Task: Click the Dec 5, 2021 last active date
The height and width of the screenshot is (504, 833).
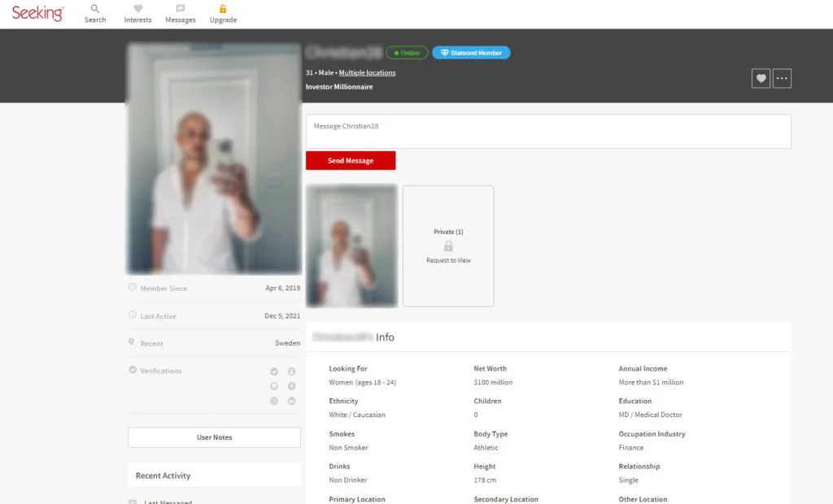Action: (282, 315)
